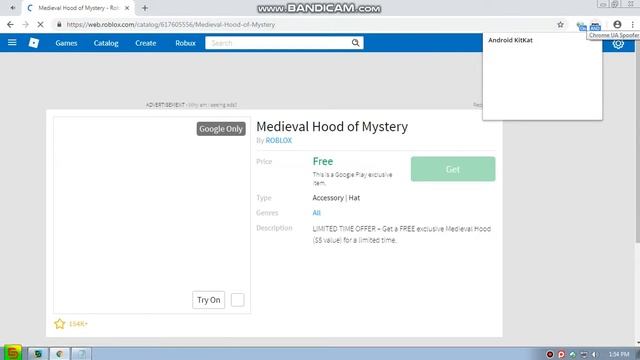The image size is (640, 360).
Task: Click the Chrome UA Spoofer extension icon
Action: click(x=595, y=27)
